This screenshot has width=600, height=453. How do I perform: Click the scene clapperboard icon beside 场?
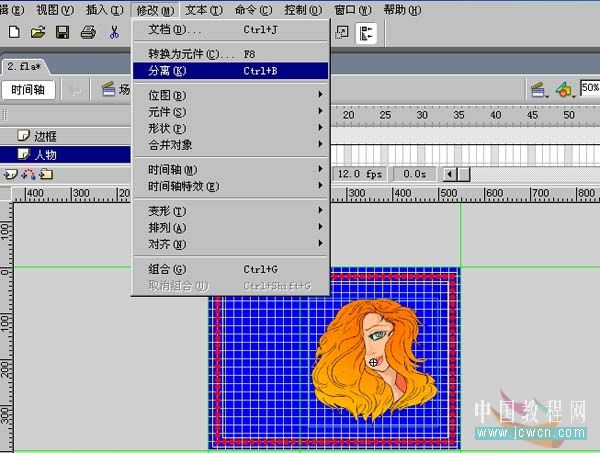click(108, 90)
